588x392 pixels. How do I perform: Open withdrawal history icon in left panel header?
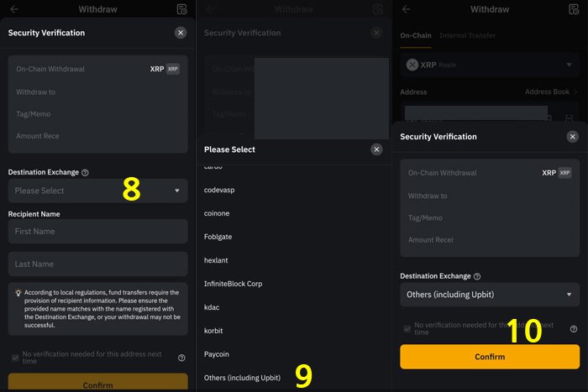click(x=182, y=9)
